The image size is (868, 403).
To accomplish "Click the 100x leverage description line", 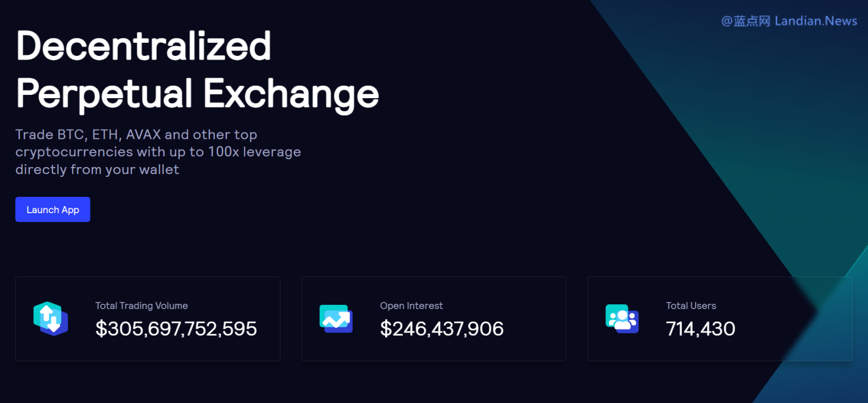I will point(158,152).
